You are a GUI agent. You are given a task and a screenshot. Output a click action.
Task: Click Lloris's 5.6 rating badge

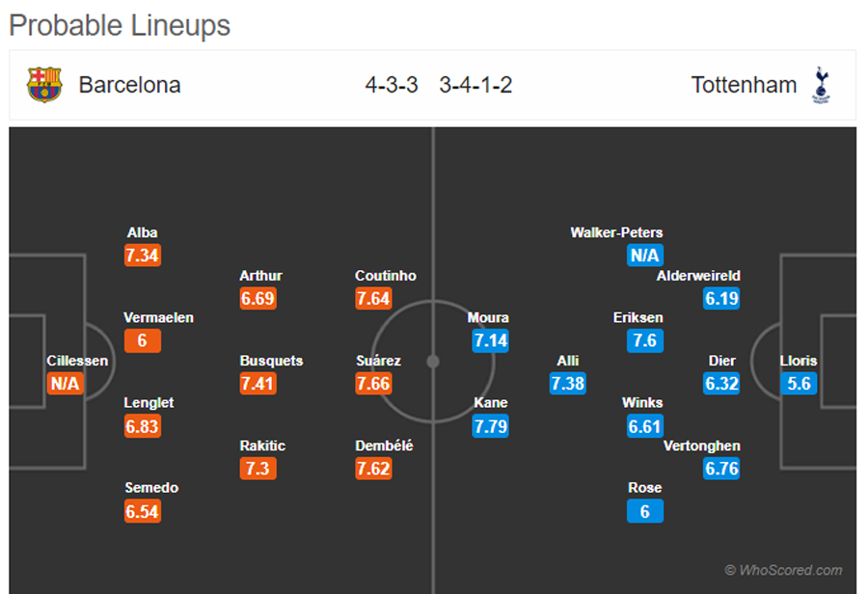click(x=799, y=383)
